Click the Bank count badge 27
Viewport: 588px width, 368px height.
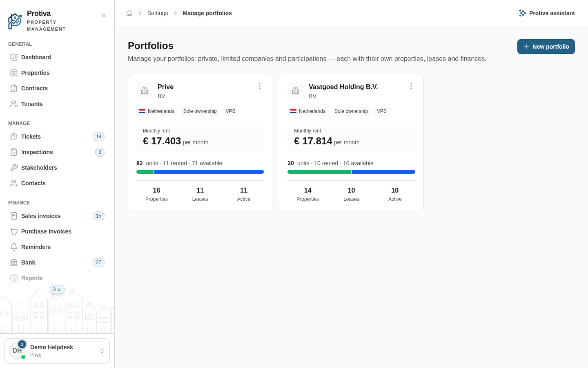click(98, 263)
